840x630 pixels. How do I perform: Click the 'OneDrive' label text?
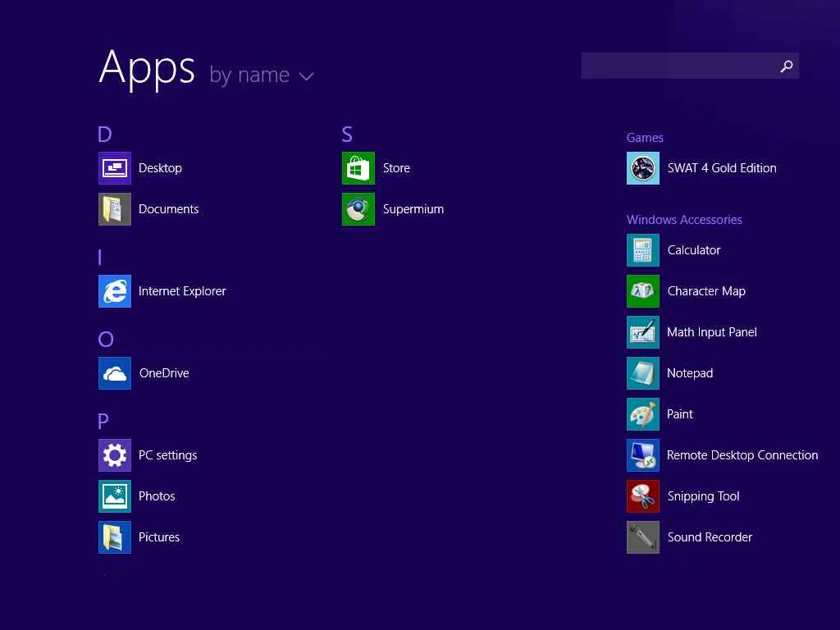pyautogui.click(x=164, y=373)
